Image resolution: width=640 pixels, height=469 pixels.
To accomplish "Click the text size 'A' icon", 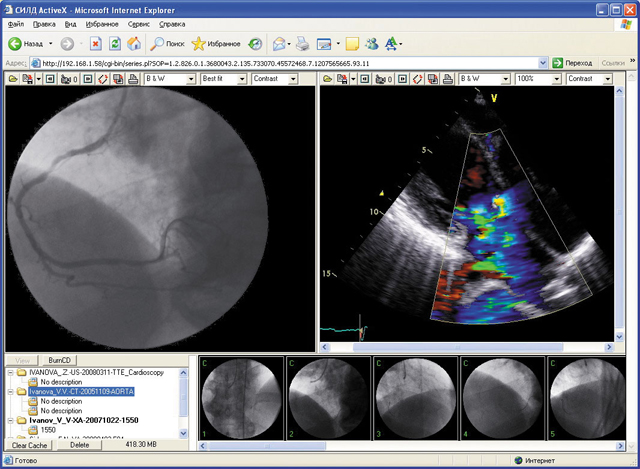I will (391, 44).
